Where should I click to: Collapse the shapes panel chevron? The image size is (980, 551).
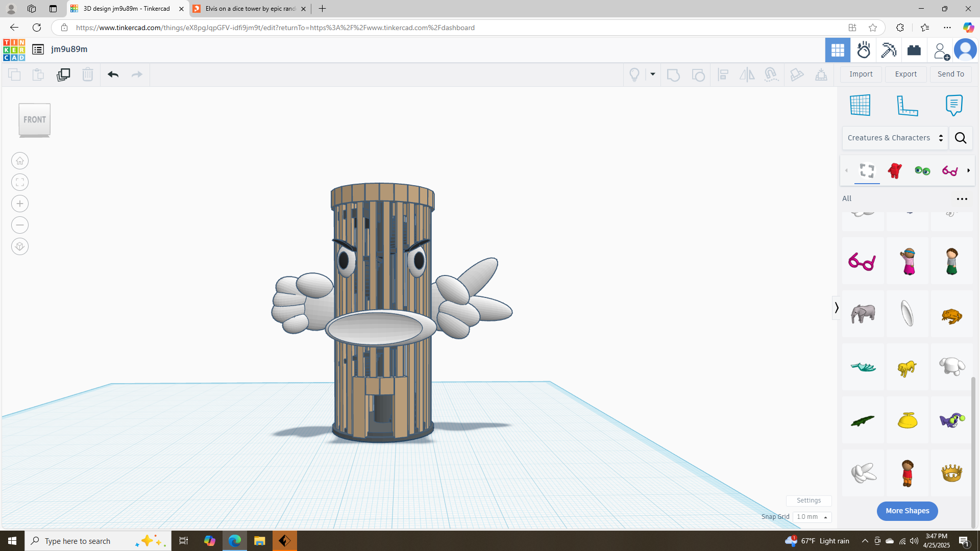pyautogui.click(x=836, y=308)
